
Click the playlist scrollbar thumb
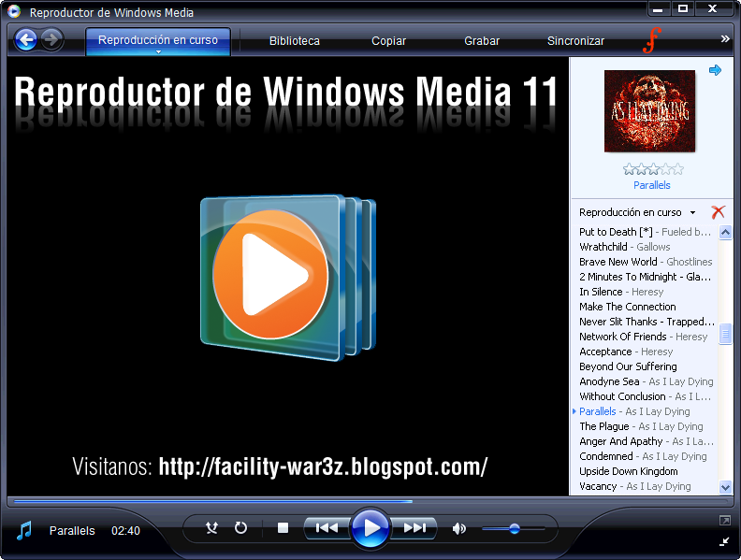(x=725, y=334)
